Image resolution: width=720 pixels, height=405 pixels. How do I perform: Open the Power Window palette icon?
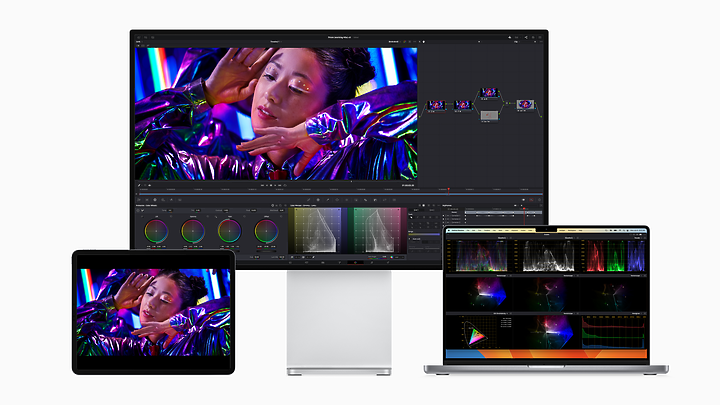[338, 200]
